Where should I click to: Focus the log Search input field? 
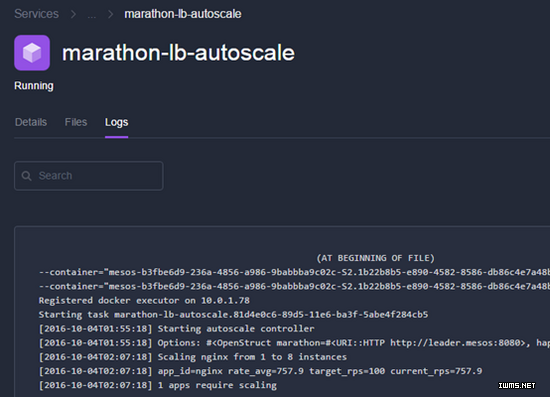point(89,176)
